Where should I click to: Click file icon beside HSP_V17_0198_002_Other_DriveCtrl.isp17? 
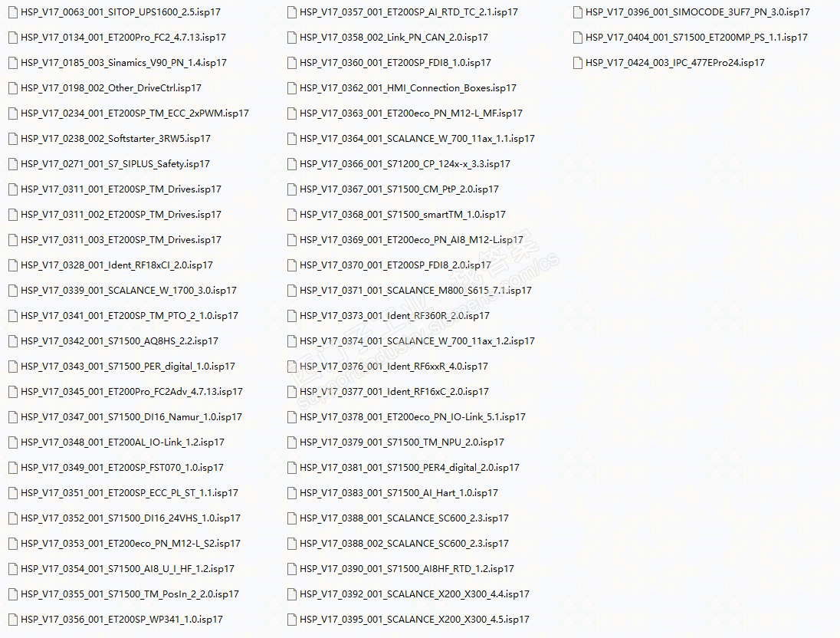(x=13, y=88)
